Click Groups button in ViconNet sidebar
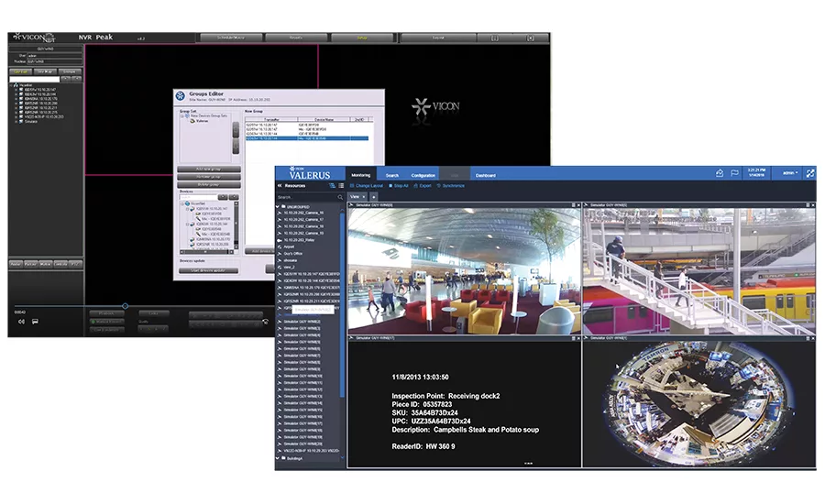825x504 pixels. 70,71
